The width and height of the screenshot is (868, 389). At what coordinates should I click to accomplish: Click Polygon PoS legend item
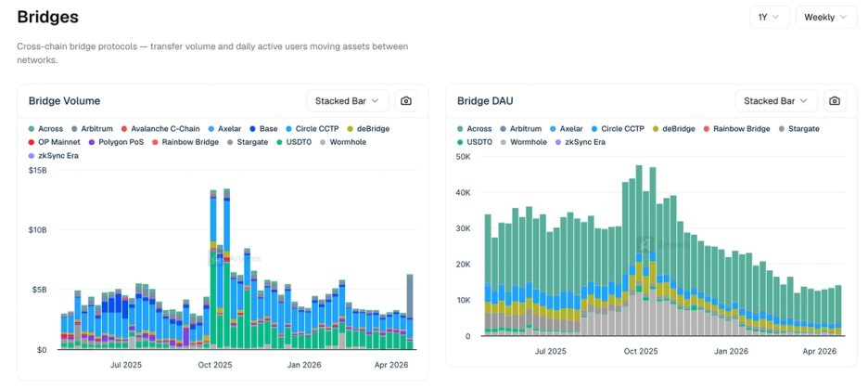click(115, 142)
